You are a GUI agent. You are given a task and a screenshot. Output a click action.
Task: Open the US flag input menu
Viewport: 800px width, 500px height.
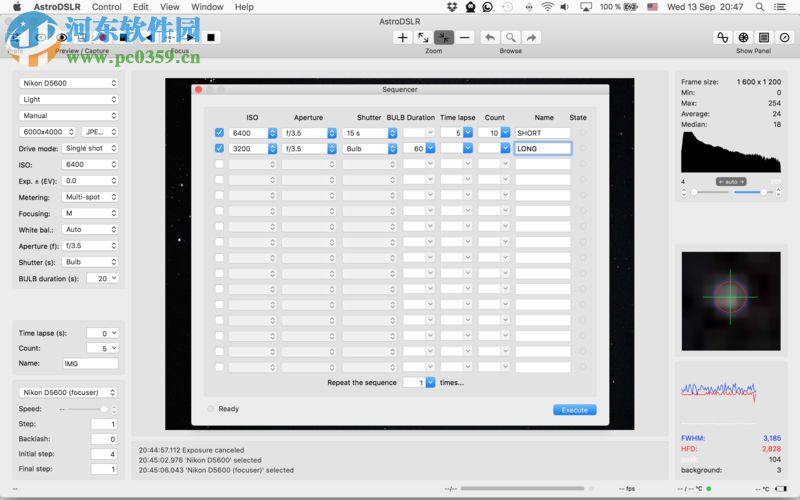click(x=653, y=7)
